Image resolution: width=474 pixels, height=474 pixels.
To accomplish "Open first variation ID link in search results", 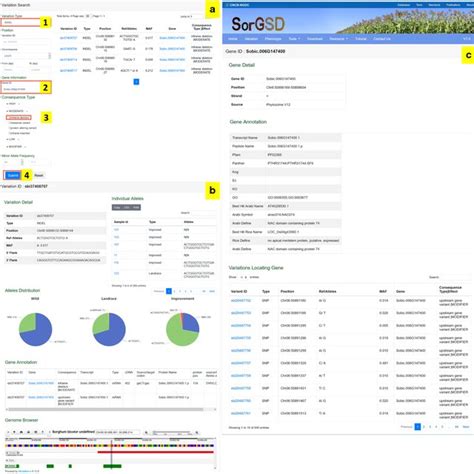I will (68, 38).
